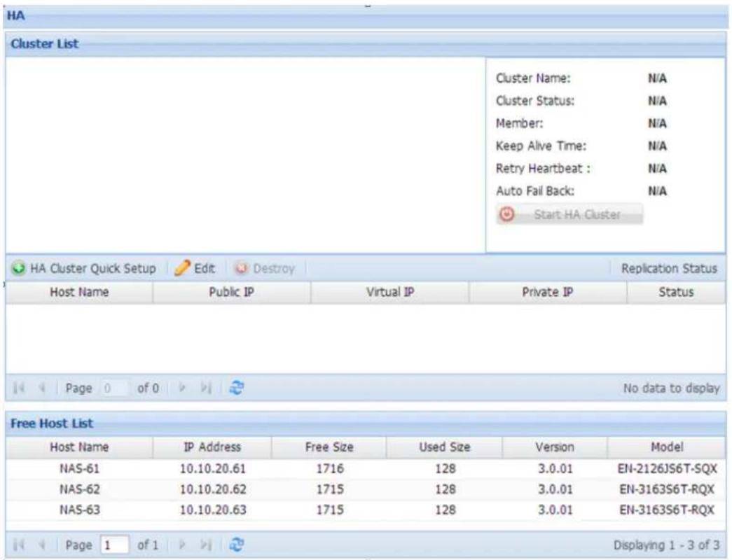Sort Free Host List by Used Size column
The width and height of the screenshot is (732, 560).
click(x=444, y=447)
